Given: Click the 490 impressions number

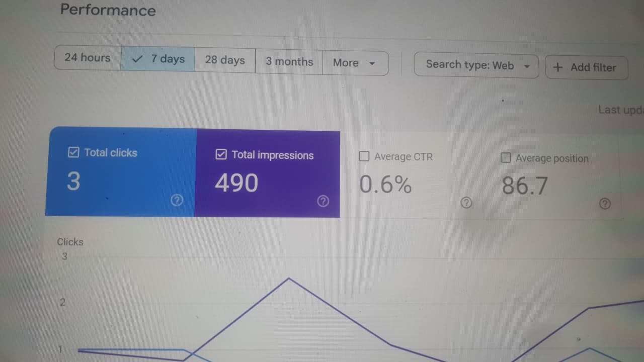Looking at the screenshot, I should (x=236, y=183).
